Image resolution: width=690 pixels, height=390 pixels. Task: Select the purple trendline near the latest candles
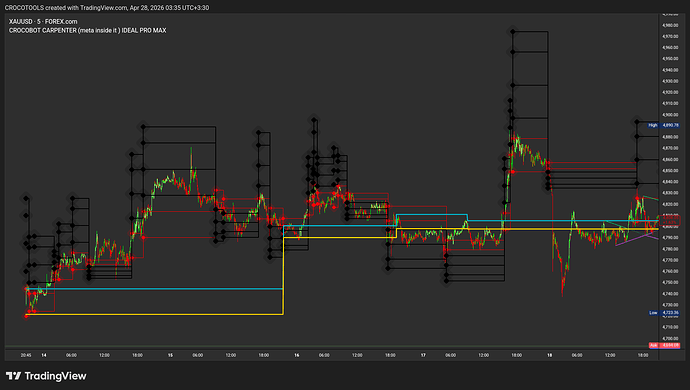(x=634, y=239)
